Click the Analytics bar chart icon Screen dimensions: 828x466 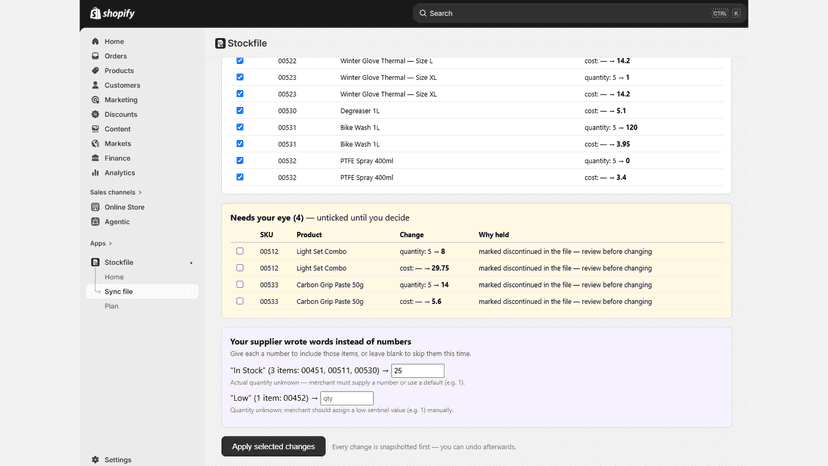[x=95, y=173]
